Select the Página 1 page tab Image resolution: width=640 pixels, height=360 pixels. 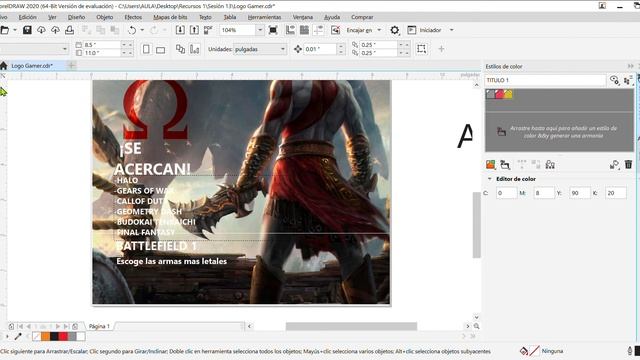point(99,326)
